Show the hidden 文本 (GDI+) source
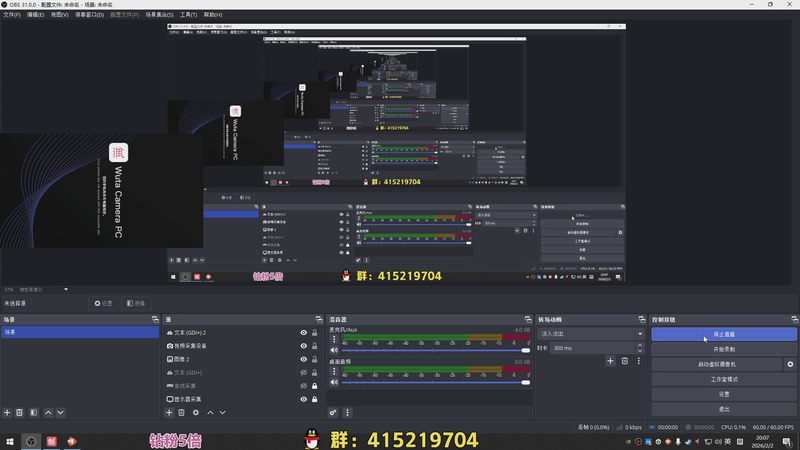The width and height of the screenshot is (800, 450). 304,372
